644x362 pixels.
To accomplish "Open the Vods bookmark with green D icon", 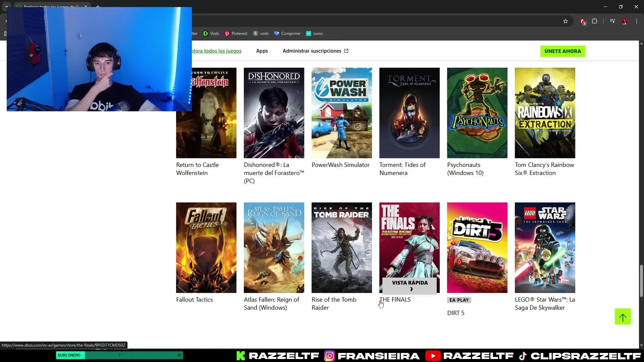I will [211, 34].
